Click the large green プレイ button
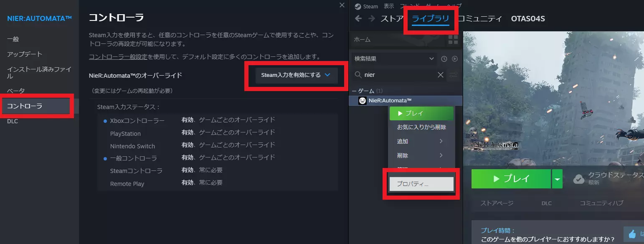 (511, 179)
